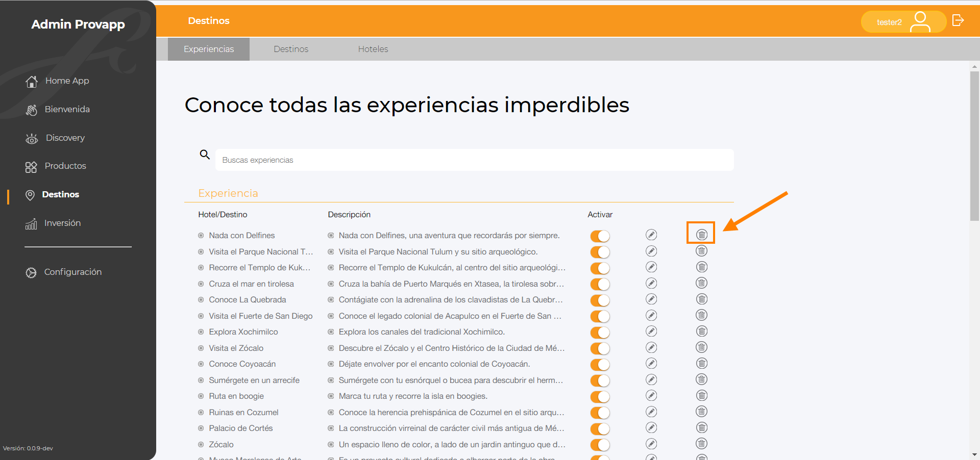The width and height of the screenshot is (980, 460).
Task: Delete Ruinas en Cozumel experience
Action: coord(702,412)
